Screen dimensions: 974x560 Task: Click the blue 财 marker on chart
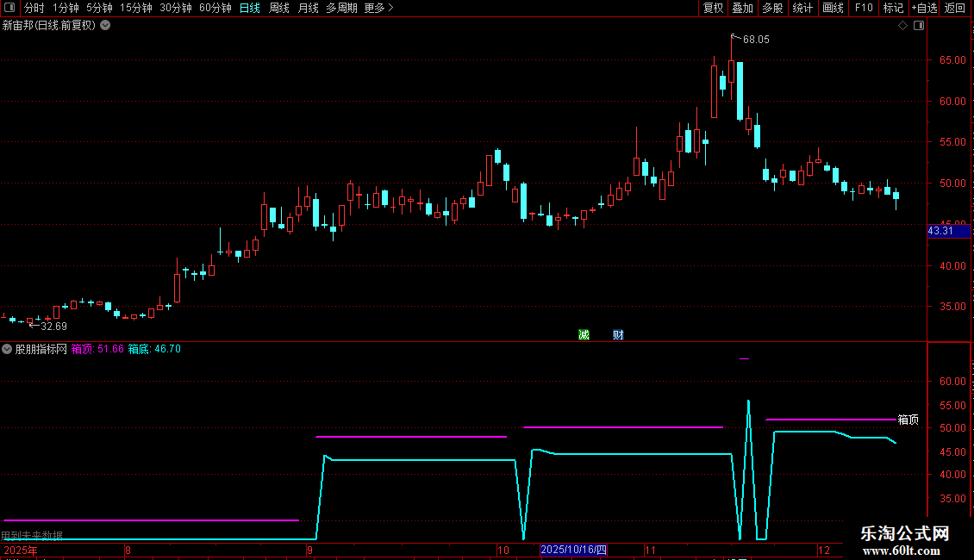pyautogui.click(x=618, y=334)
